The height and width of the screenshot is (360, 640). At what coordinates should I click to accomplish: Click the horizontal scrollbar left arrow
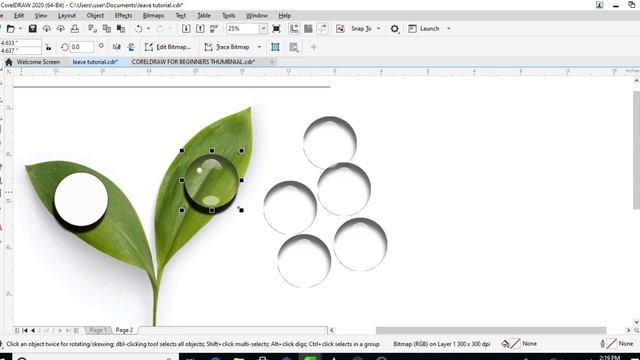tap(332, 330)
